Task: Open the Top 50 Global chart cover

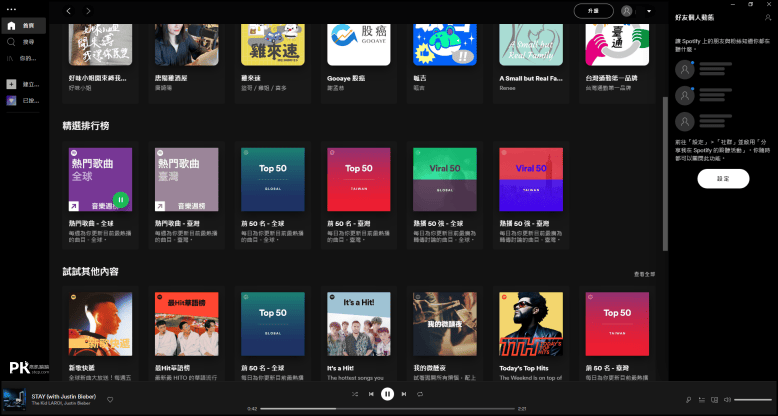Action: (273, 179)
